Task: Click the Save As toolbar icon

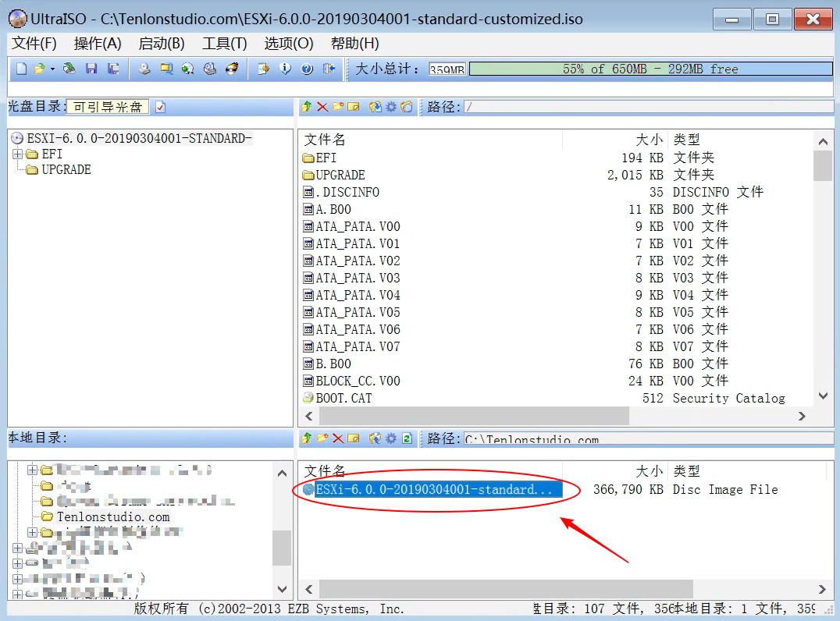Action: click(113, 69)
